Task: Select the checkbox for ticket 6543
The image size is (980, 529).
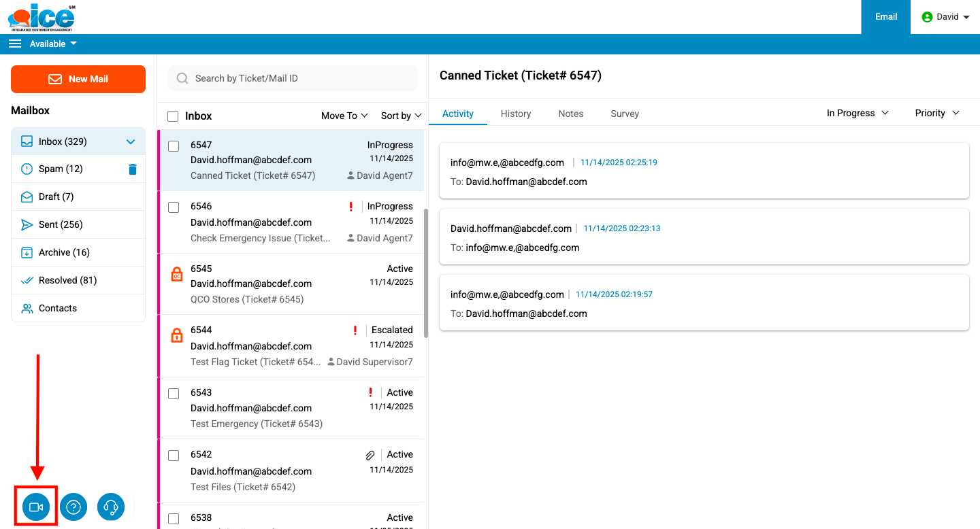Action: 174,394
